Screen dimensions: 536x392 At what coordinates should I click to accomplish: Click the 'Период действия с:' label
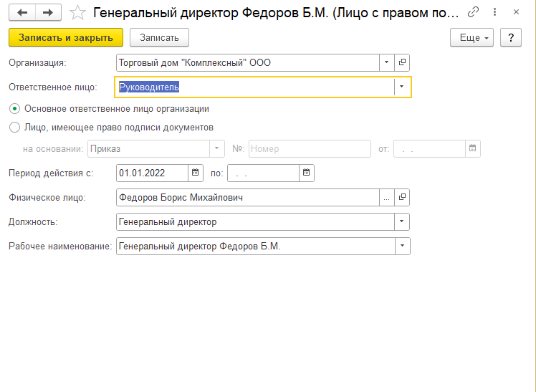[x=51, y=173]
